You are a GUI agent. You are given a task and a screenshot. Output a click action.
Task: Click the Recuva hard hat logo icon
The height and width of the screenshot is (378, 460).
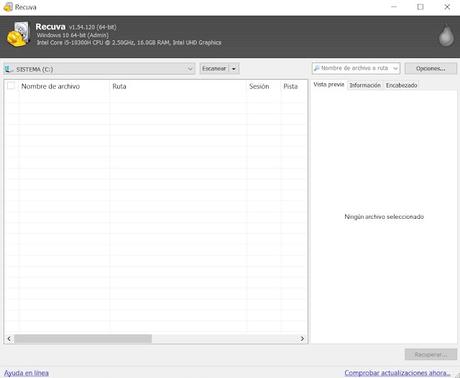[18, 34]
